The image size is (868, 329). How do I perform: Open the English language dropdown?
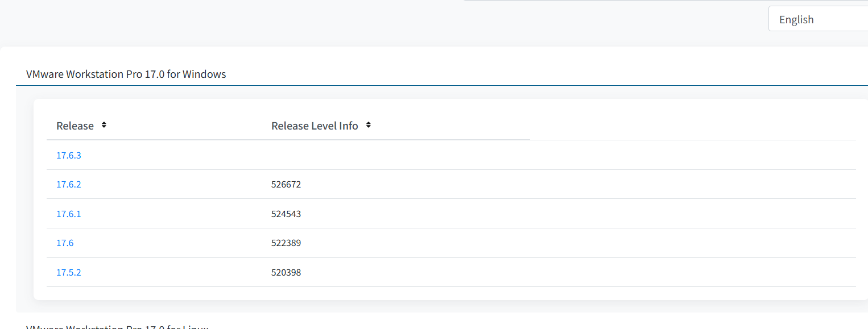pos(818,19)
